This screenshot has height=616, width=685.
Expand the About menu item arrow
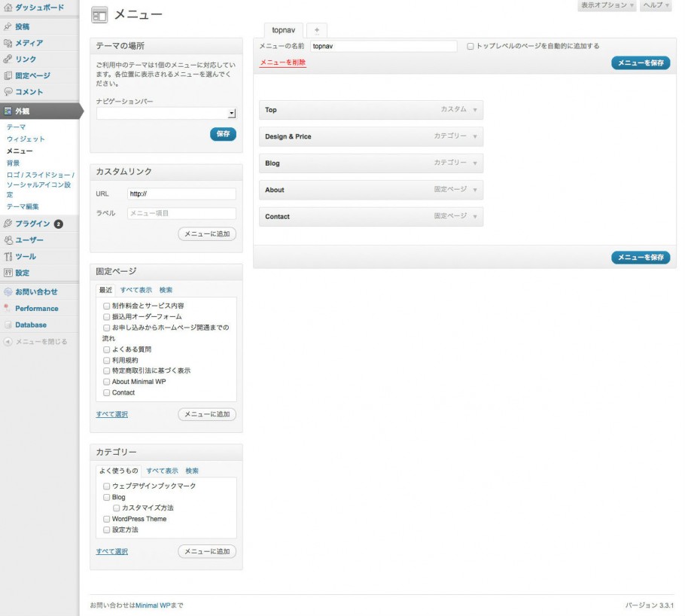coord(475,191)
